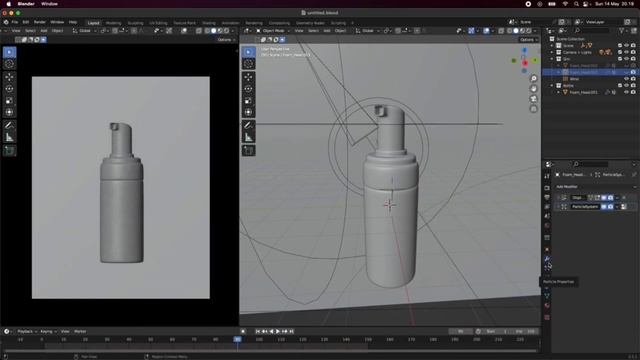Switch right viewport to rendered shading
This screenshot has height=360, width=640.
click(x=529, y=31)
